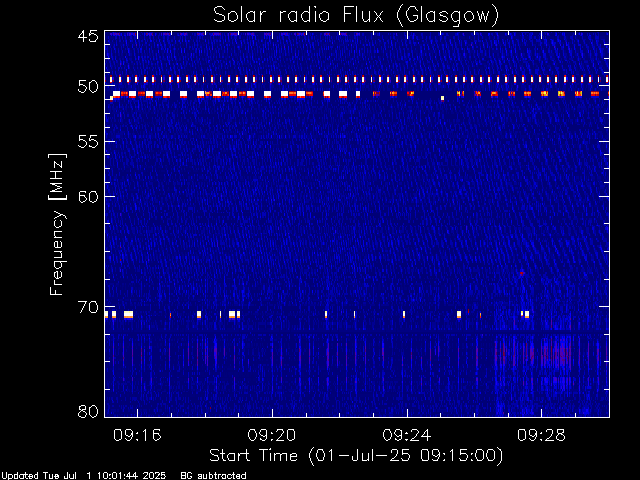Click the '09:16' time tick label
The image size is (640, 480).
[138, 435]
